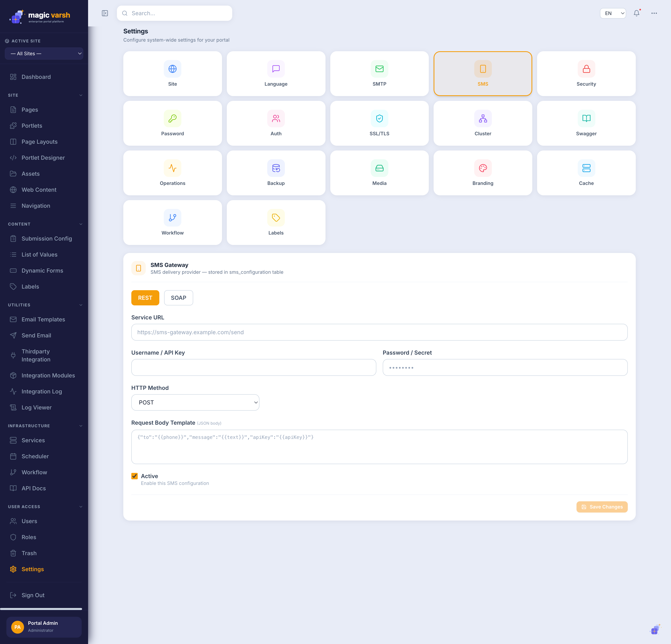Viewport: 671px width, 644px height.
Task: Uncheck the Active checkbox
Action: 135,476
